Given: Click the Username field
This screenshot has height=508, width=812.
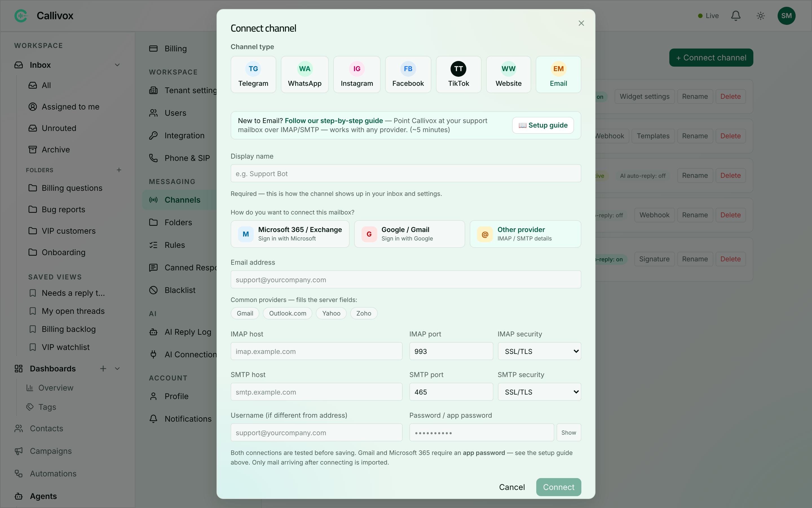Looking at the screenshot, I should [x=316, y=432].
